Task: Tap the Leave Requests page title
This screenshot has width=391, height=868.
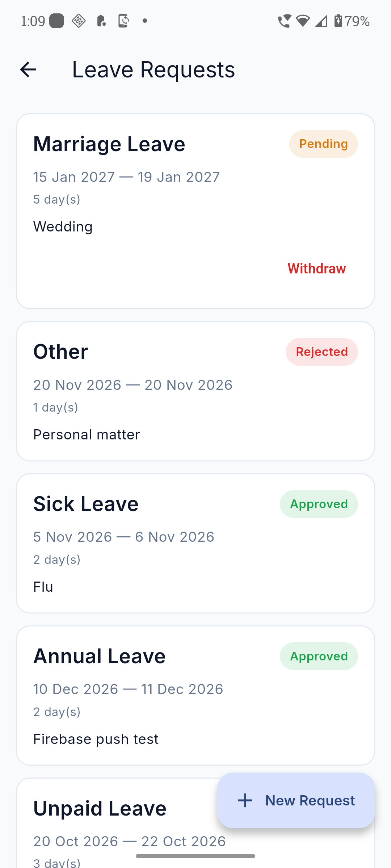Action: pos(154,69)
